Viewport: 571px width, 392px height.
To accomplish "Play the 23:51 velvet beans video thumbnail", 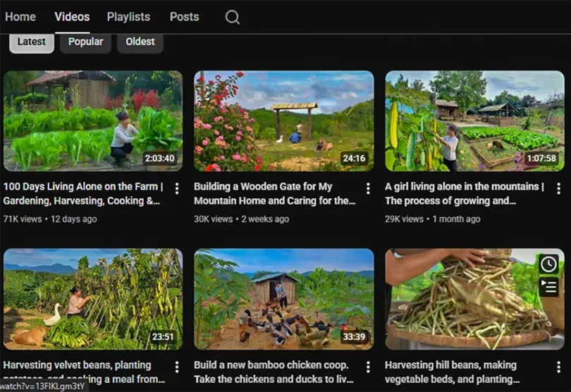I will point(92,298).
